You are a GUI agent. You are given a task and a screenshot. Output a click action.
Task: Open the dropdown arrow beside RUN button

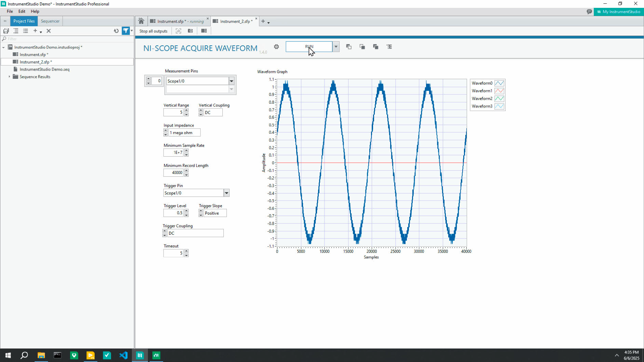[336, 47]
